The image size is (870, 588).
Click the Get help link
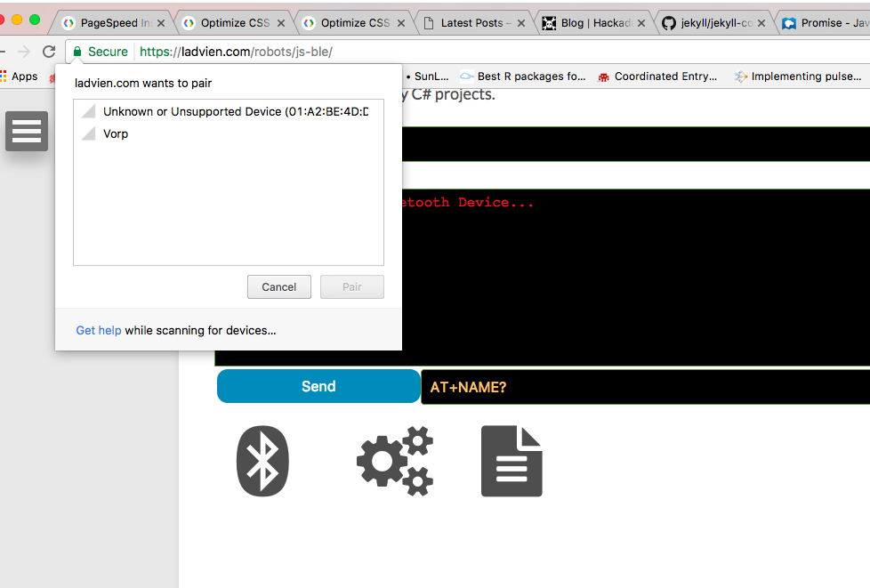[98, 330]
